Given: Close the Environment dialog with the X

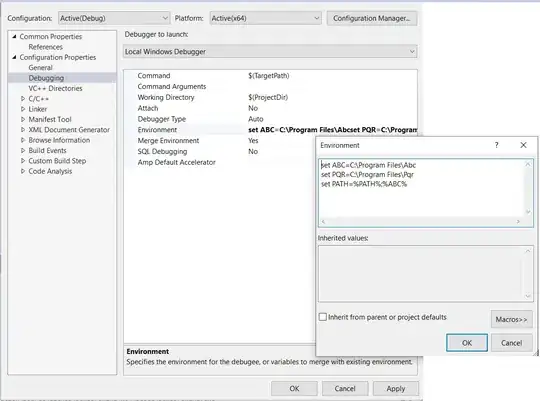Looking at the screenshot, I should [x=523, y=145].
